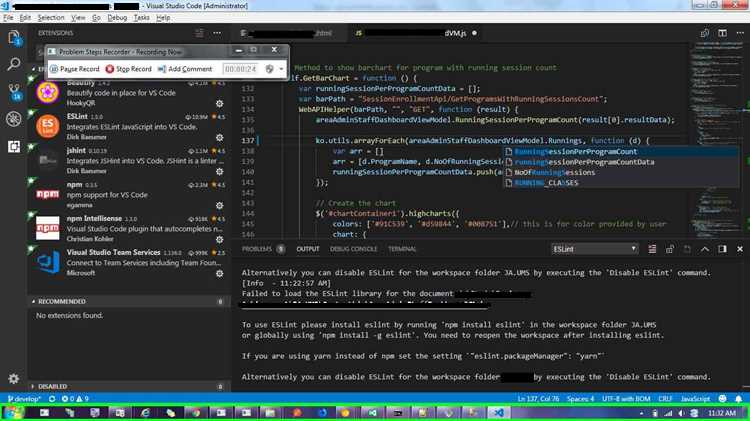Open editor more actions ellipsis
The height and width of the screenshot is (421, 750).
740,33
